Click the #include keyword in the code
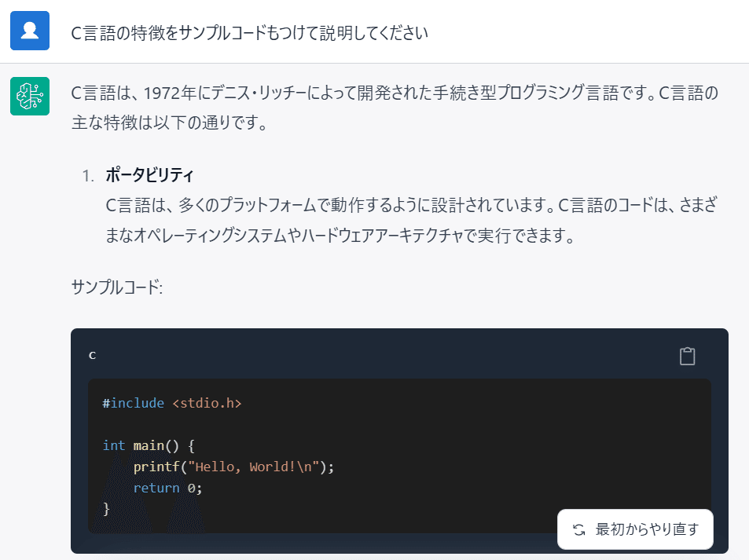749x560 pixels. pyautogui.click(x=134, y=404)
